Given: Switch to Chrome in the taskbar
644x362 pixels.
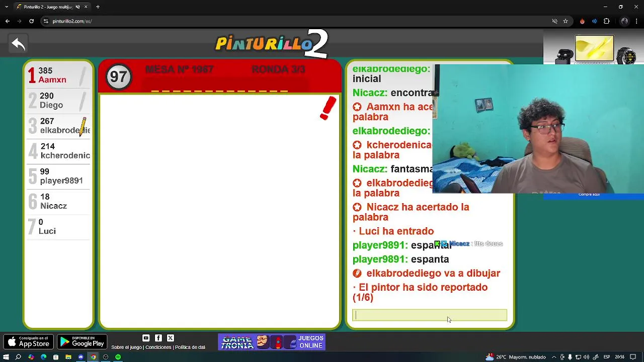Looking at the screenshot, I should tap(93, 357).
